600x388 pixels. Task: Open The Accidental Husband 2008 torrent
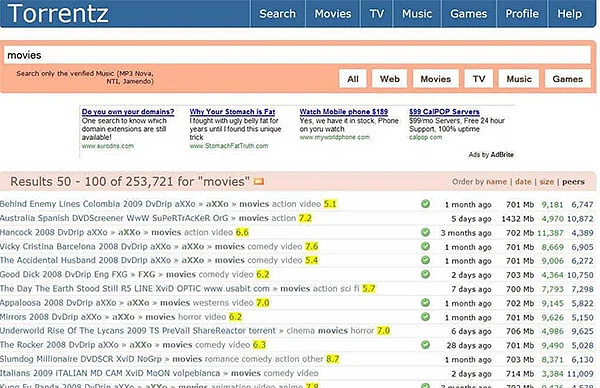(x=85, y=260)
